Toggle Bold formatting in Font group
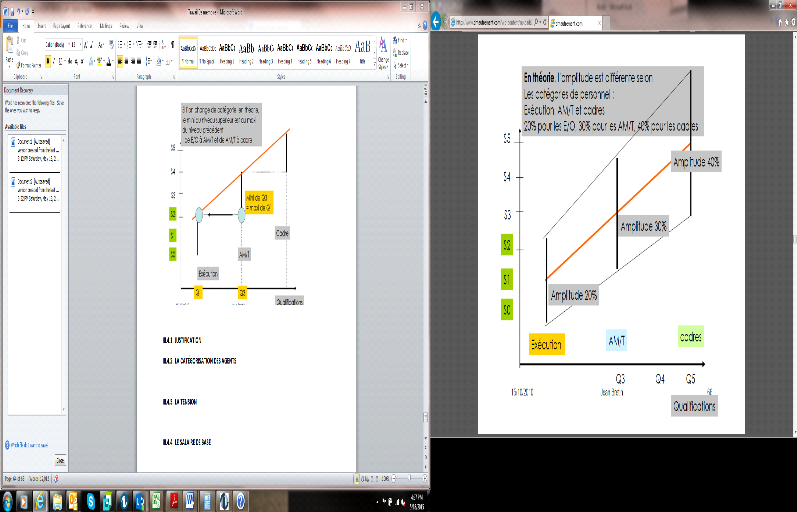Viewport: 797px width, 512px height. (x=48, y=61)
